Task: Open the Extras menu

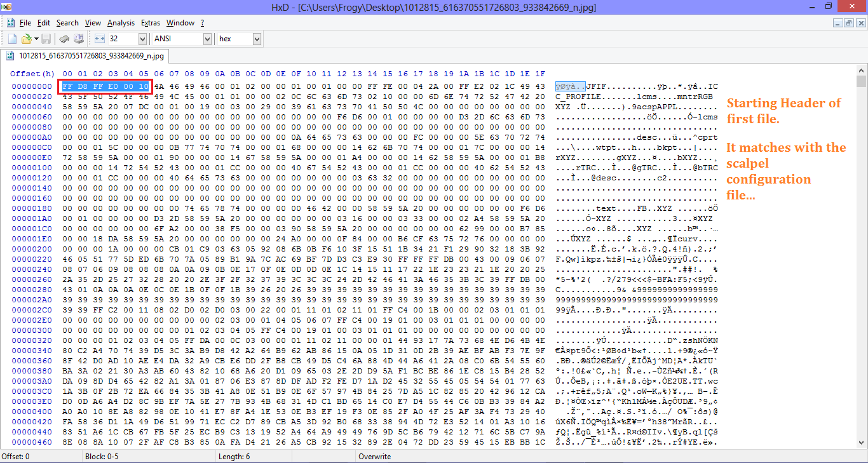Action: (x=150, y=22)
